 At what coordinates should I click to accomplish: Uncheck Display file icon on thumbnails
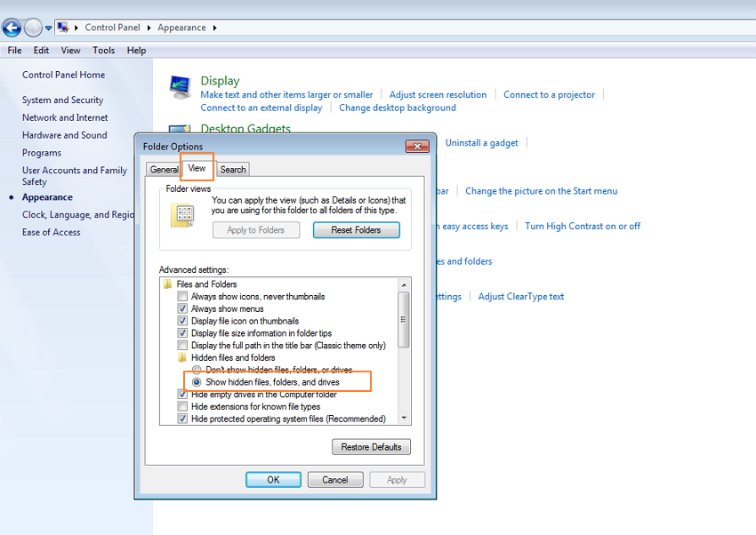click(182, 321)
